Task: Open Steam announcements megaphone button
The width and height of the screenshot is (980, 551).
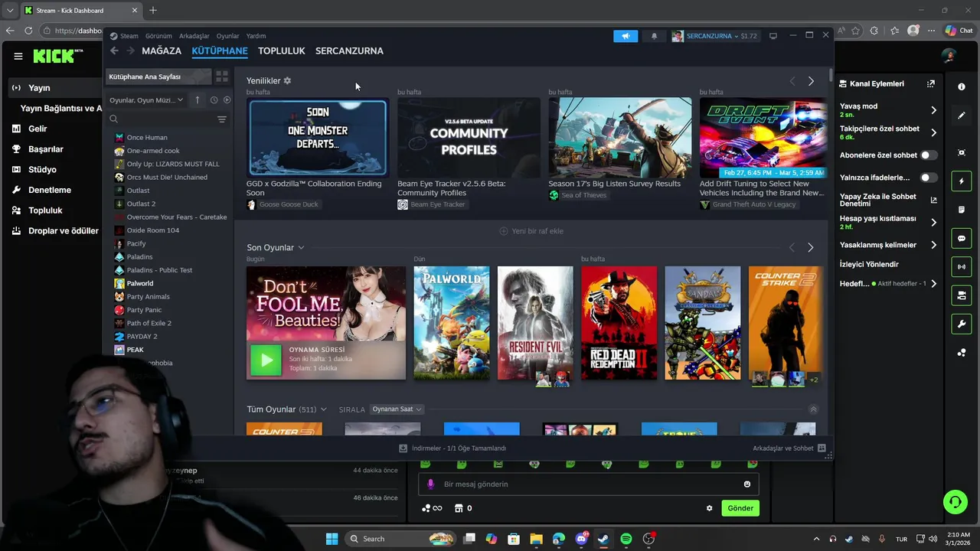Action: (x=626, y=36)
